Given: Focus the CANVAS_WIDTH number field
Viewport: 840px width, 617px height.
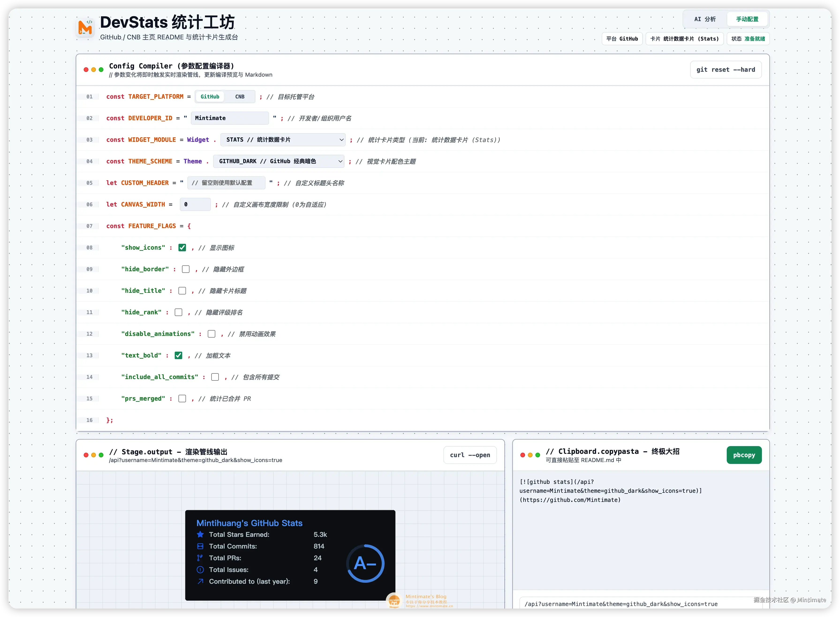Looking at the screenshot, I should tap(195, 204).
